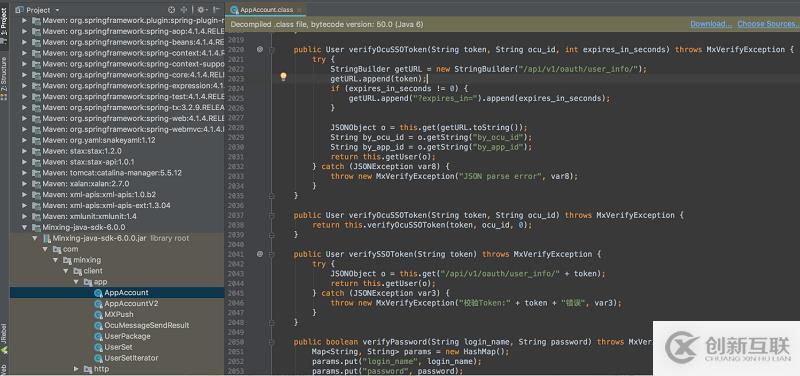Click the AppAccount class icon in tree

tap(98, 293)
